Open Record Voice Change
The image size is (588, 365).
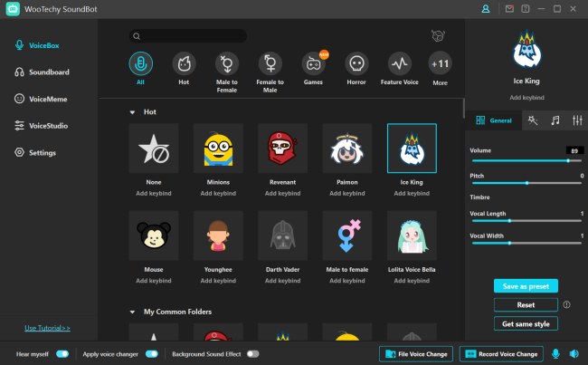501,354
